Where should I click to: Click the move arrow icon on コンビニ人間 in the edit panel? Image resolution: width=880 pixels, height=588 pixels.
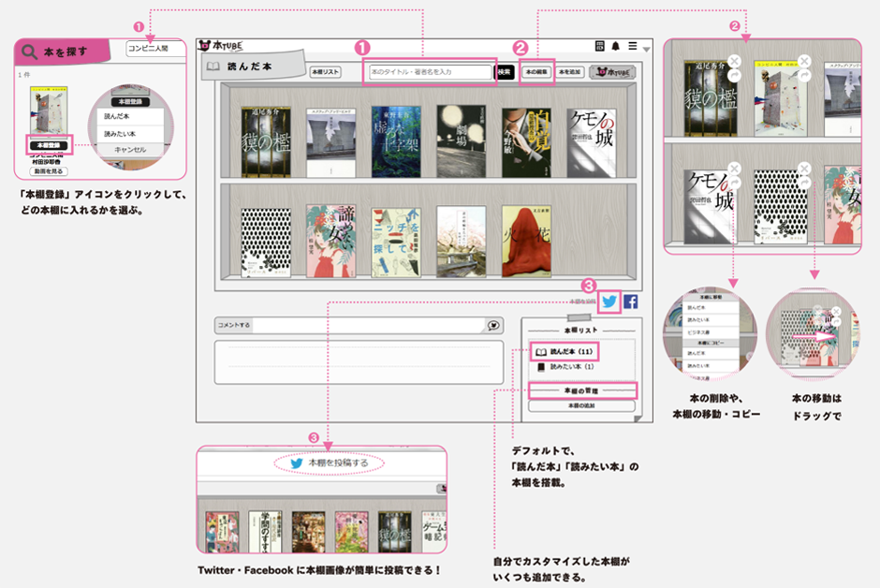(804, 75)
